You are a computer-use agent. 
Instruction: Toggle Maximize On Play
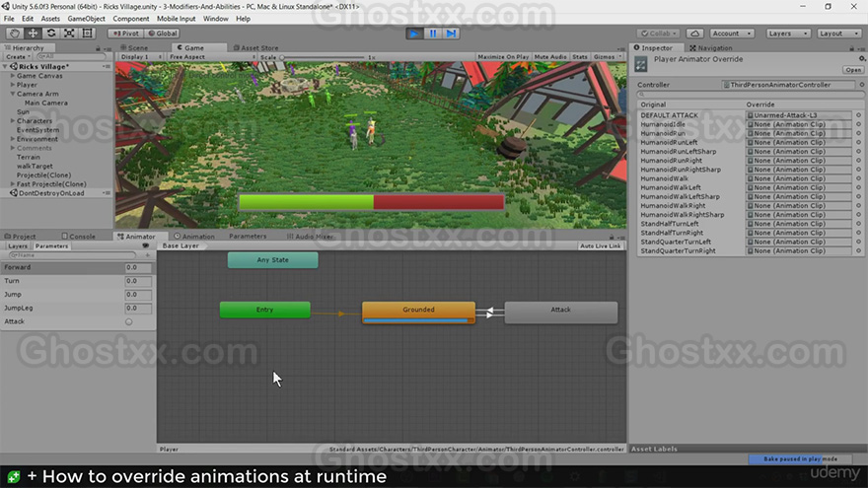[503, 57]
